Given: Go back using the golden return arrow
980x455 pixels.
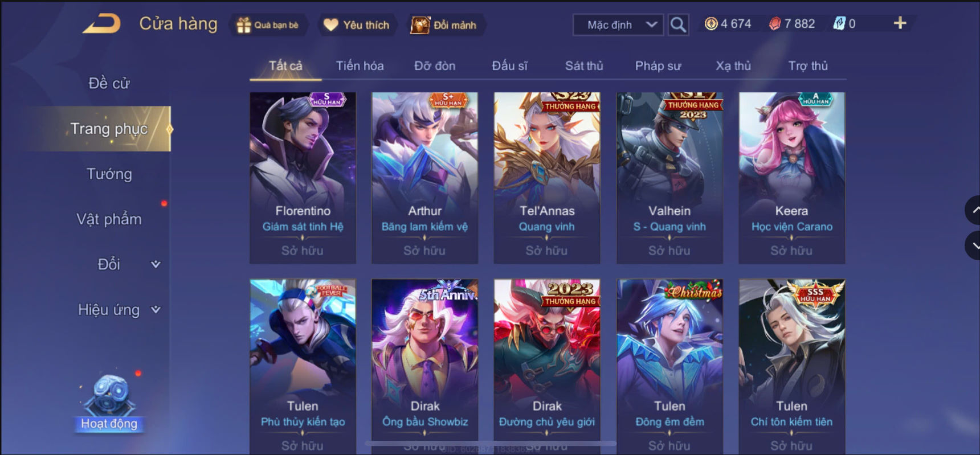Looking at the screenshot, I should pyautogui.click(x=101, y=24).
